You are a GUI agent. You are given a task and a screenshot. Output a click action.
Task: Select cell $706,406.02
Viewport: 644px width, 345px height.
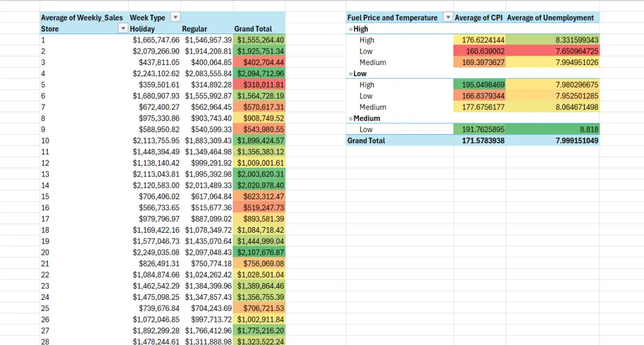coord(155,196)
